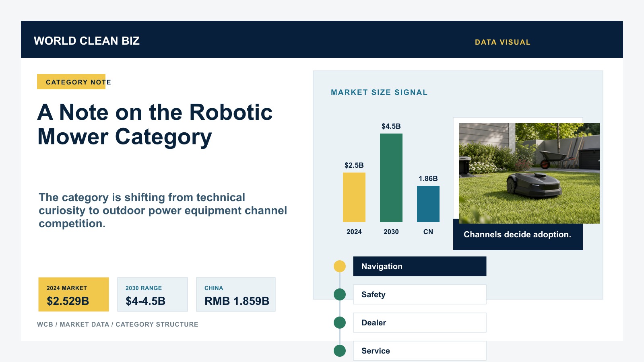Click the DATA VISUAL label in header
644x362 pixels.
503,42
